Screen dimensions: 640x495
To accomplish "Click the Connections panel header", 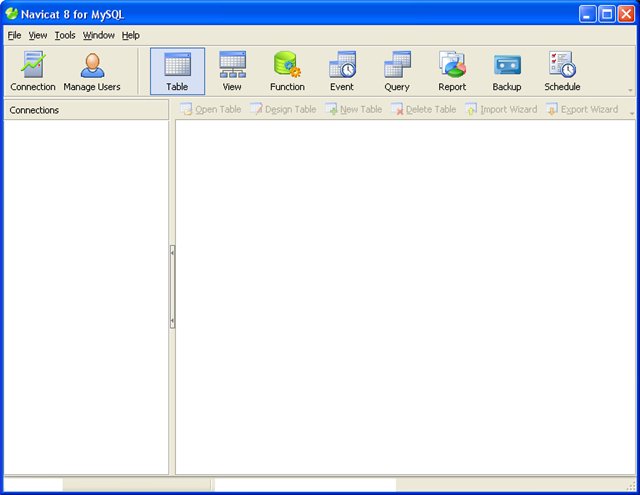I will pyautogui.click(x=86, y=110).
